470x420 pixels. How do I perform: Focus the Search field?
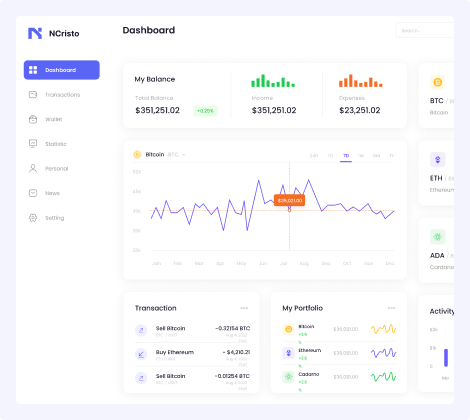coord(425,30)
